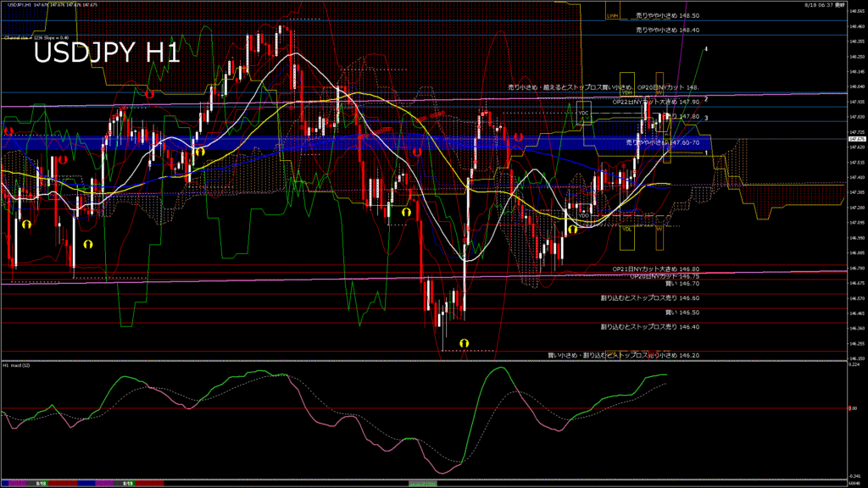Click the yellow arrow marker below the 146.26 low
This screenshot has height=488, width=868.
tap(464, 342)
